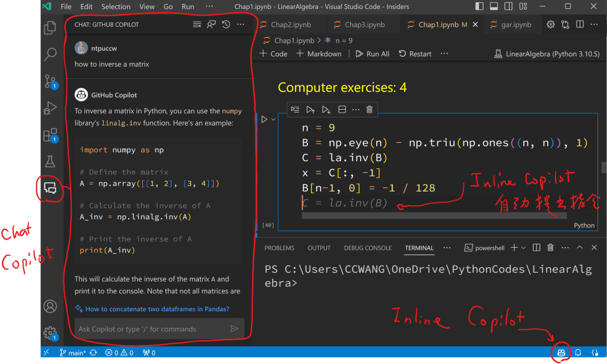Viewport: 607px width, 364px height.
Task: Open the notifications bell in status bar
Action: pyautogui.click(x=578, y=353)
